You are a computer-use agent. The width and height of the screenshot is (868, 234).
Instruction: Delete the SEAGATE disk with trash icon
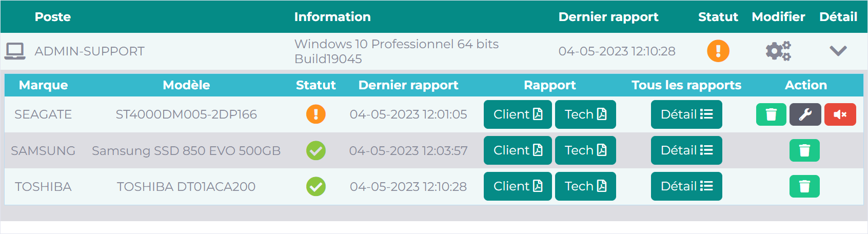[x=771, y=114]
